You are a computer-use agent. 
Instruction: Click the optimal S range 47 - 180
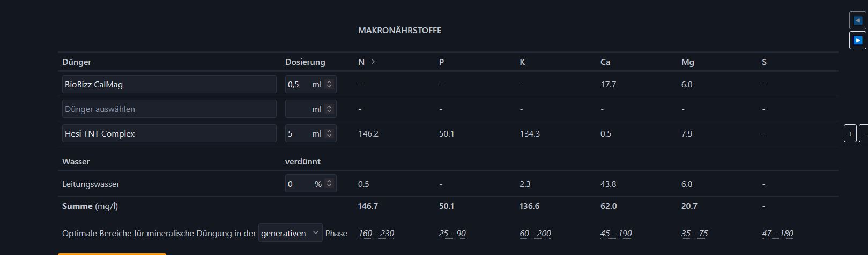pos(777,233)
